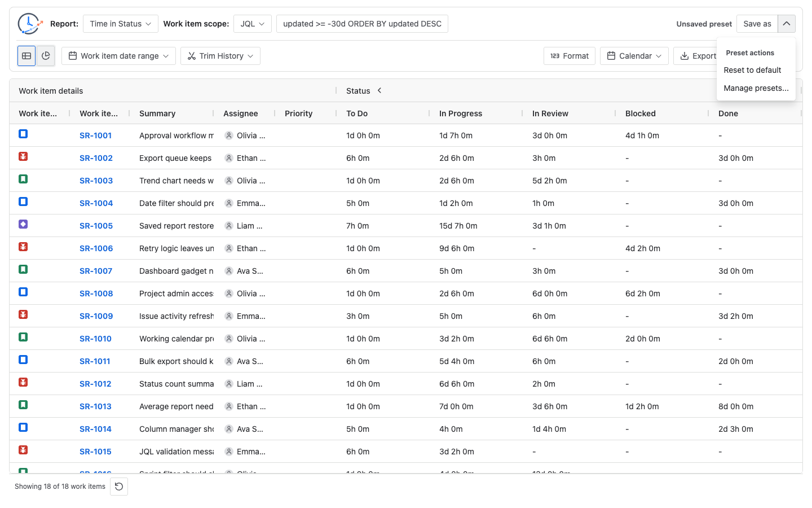
Task: Open the Report Time in Status dropdown
Action: [x=121, y=24]
